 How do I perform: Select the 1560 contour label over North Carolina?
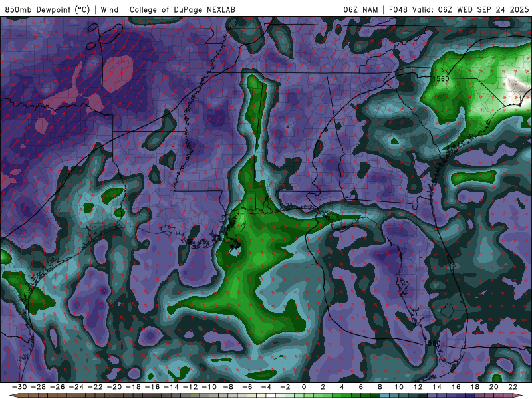click(x=440, y=78)
